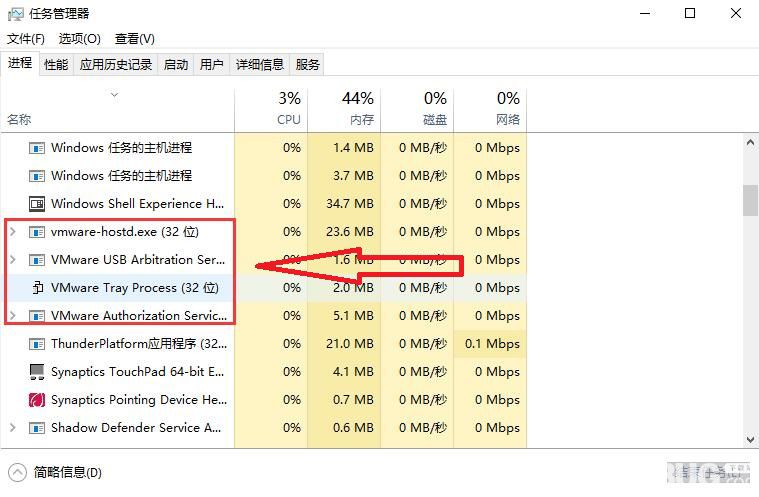The width and height of the screenshot is (759, 497).
Task: Minimize the Task Manager window
Action: (x=645, y=14)
